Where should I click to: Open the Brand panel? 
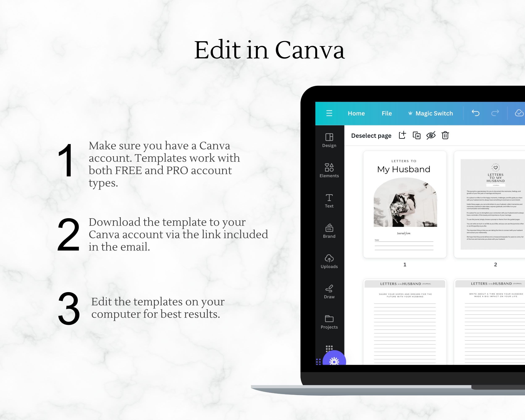click(329, 232)
